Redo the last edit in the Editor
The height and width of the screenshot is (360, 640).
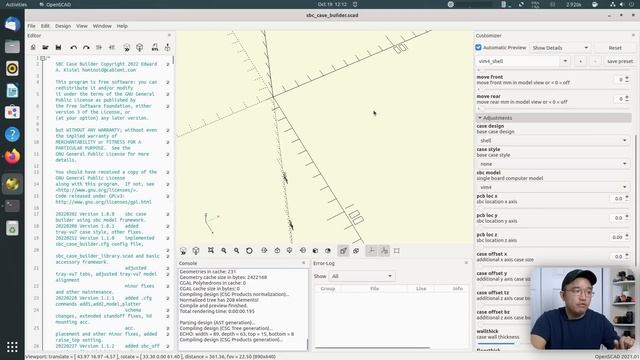point(86,47)
